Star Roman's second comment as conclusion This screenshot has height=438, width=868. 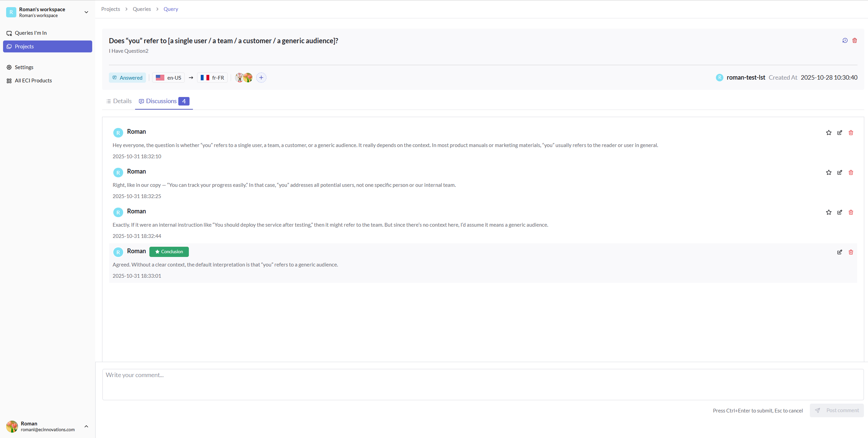(x=828, y=173)
